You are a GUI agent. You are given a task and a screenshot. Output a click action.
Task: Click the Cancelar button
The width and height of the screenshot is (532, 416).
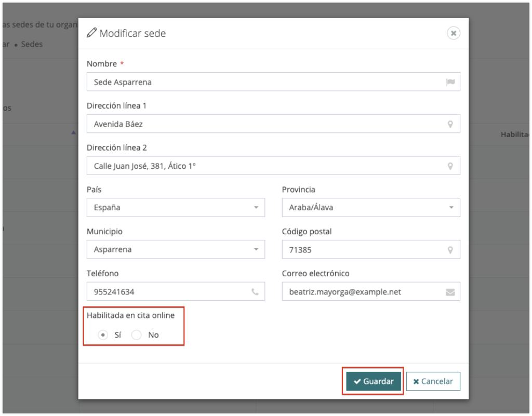click(x=433, y=381)
